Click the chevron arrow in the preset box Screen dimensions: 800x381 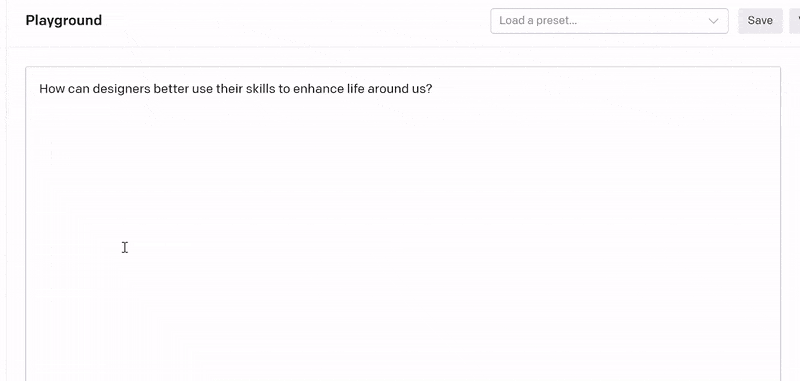pos(713,21)
